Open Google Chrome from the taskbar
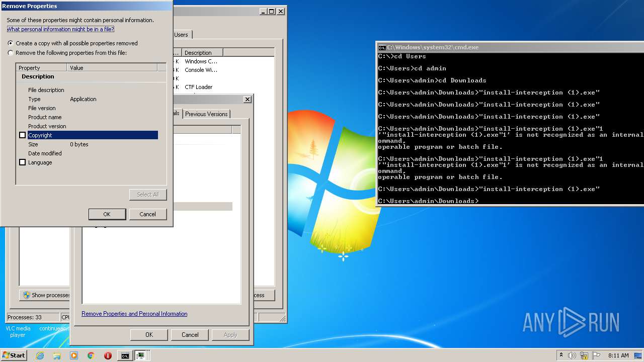 coord(91,355)
